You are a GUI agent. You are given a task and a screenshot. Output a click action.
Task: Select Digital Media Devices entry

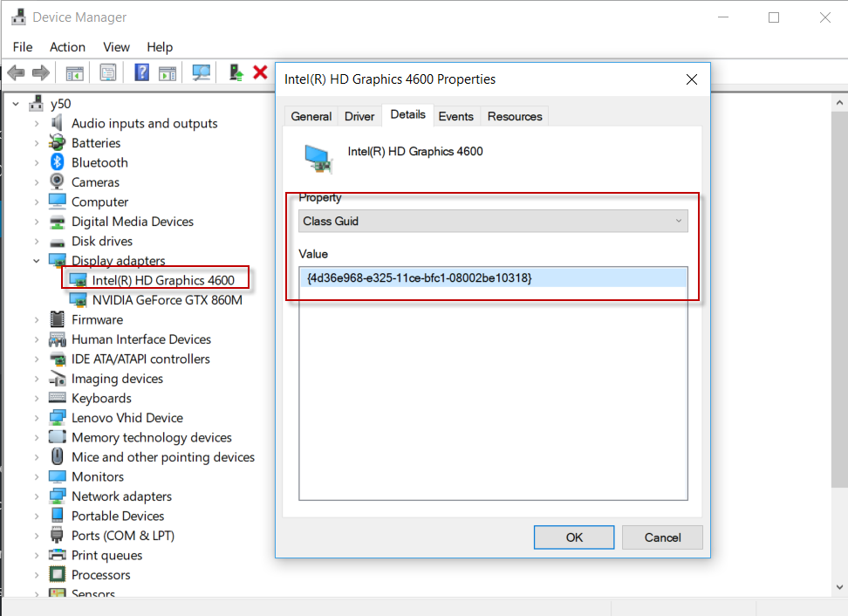point(133,222)
